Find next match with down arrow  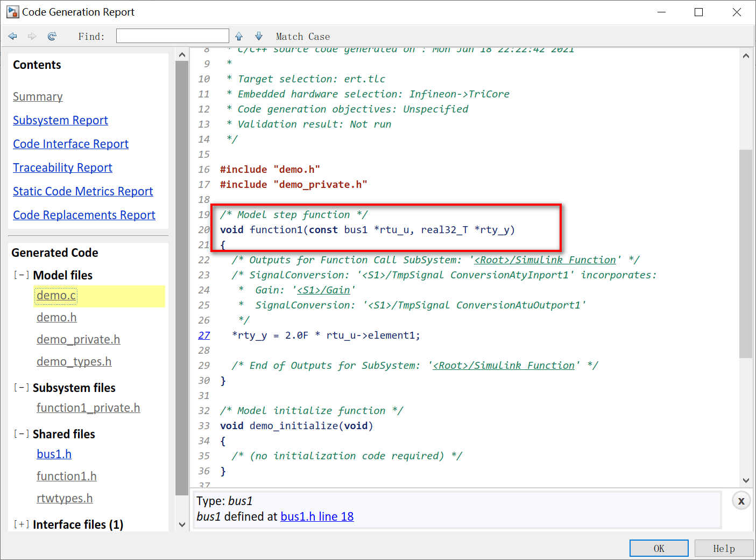click(259, 36)
